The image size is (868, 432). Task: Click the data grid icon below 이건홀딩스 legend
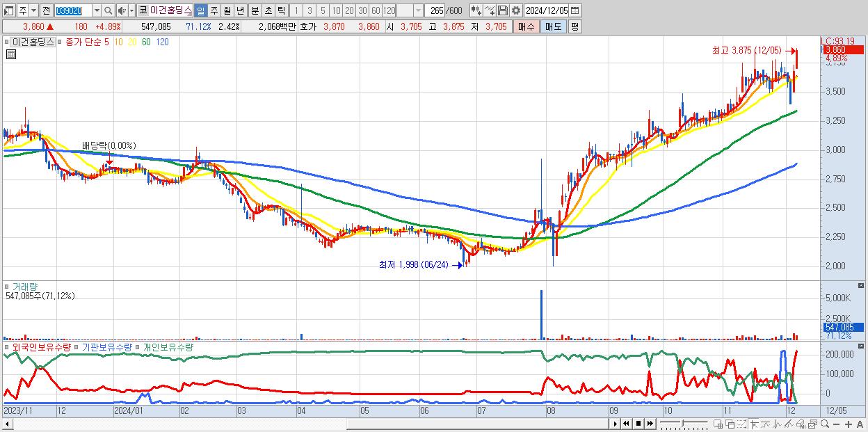tap(10, 54)
